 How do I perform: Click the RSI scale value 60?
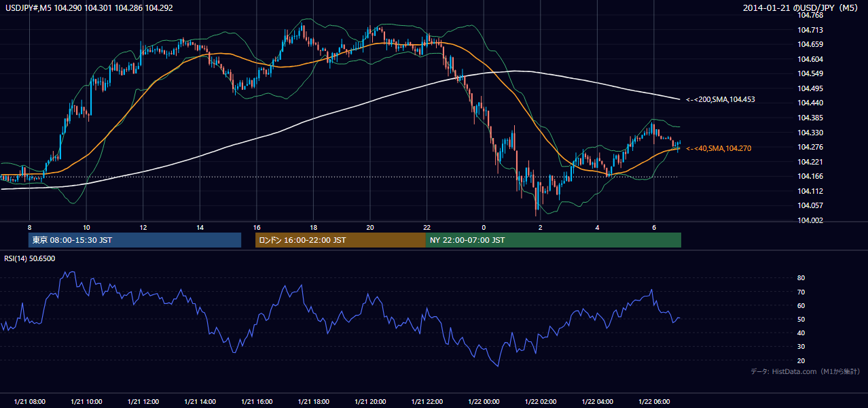tap(801, 305)
